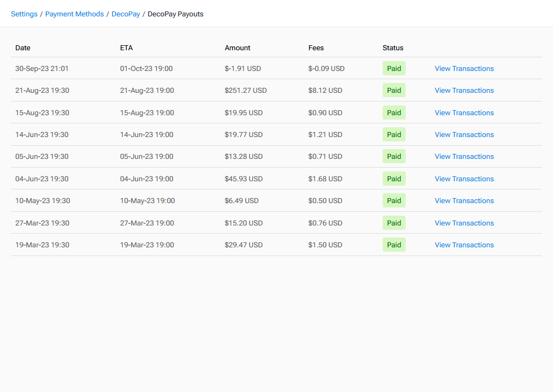View Transactions for 21-Aug-23 payout
Image resolution: width=553 pixels, height=392 pixels.
464,90
